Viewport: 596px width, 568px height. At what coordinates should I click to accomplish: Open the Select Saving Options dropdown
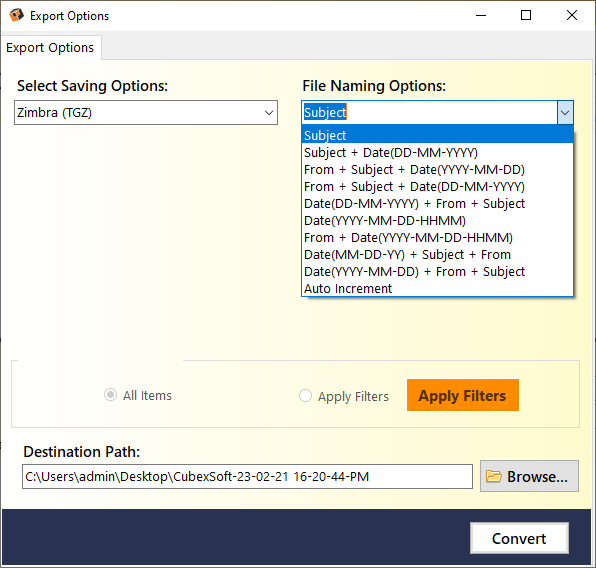pyautogui.click(x=146, y=113)
